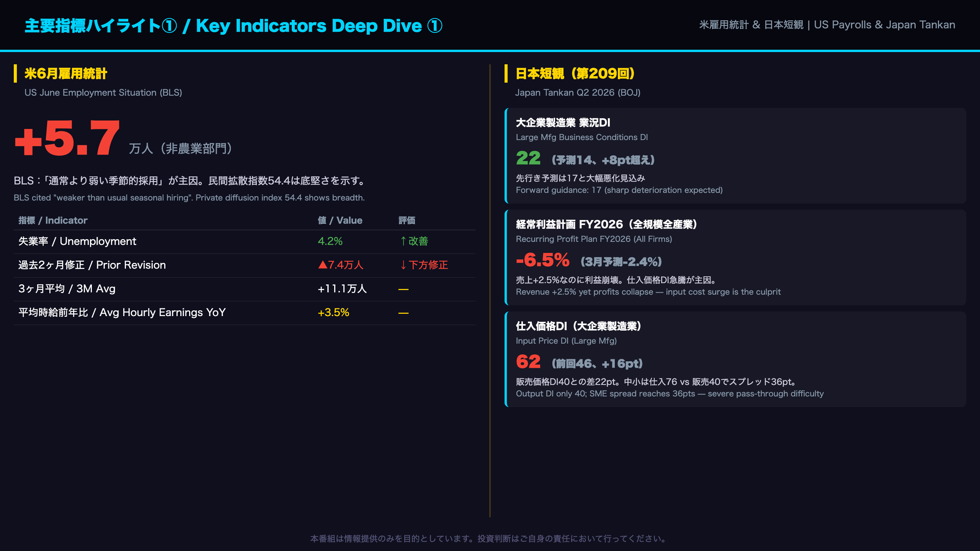Screen dimensions: 980x551
Task: Select the row label '失業率 / Unemployment'
Action: 77,241
